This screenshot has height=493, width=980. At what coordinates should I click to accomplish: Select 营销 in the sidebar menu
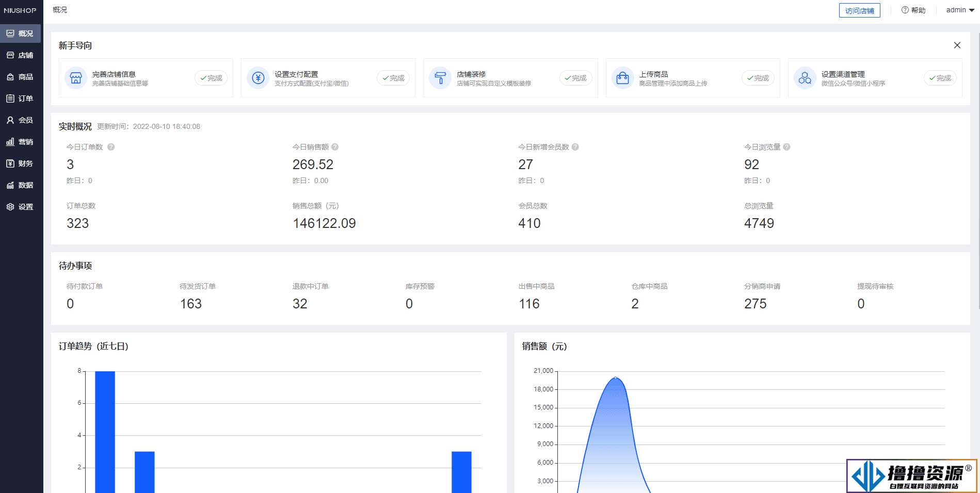[21, 142]
